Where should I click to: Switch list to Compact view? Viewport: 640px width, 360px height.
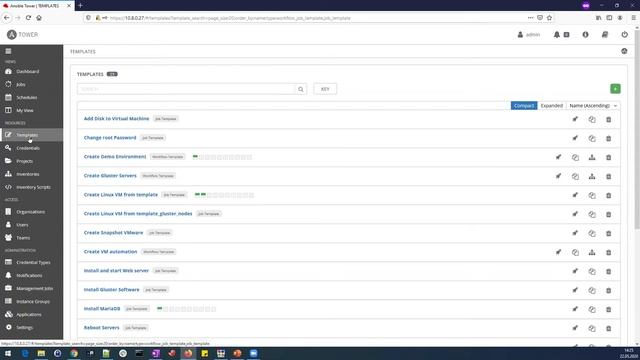point(524,106)
